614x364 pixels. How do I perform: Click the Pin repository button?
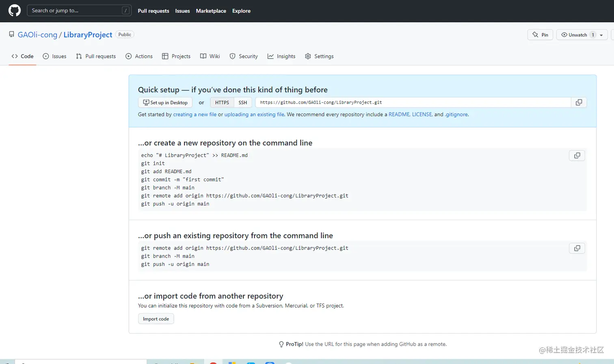(x=540, y=35)
